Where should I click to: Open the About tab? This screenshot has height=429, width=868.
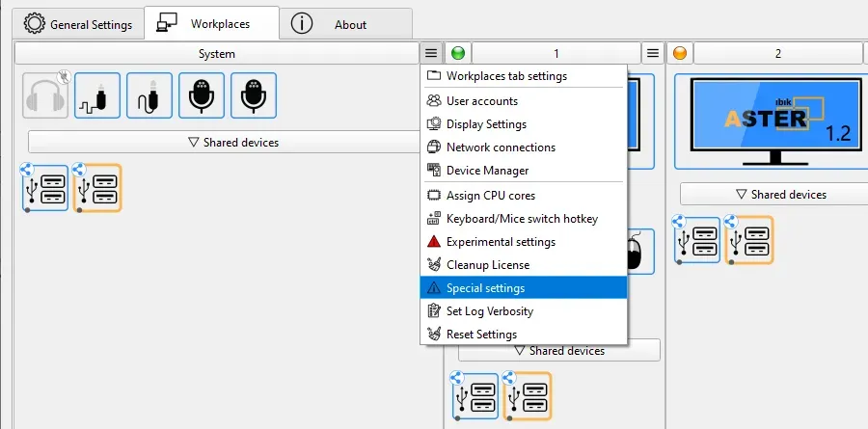point(346,24)
